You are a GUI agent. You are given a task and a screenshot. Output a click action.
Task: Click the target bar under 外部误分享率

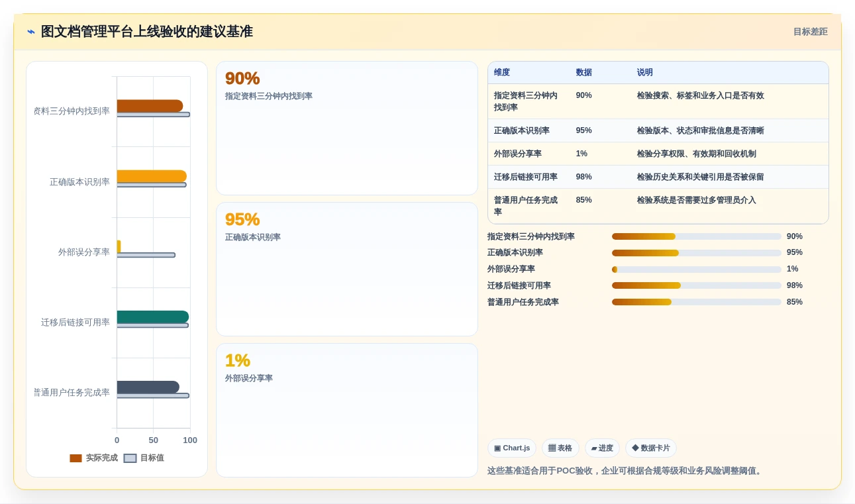pyautogui.click(x=146, y=255)
